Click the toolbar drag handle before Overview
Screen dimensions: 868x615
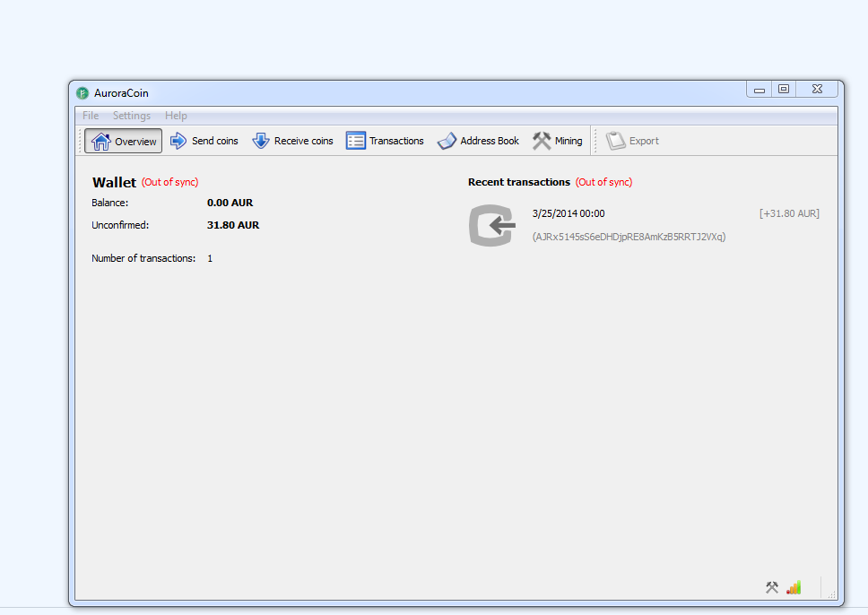click(x=81, y=141)
